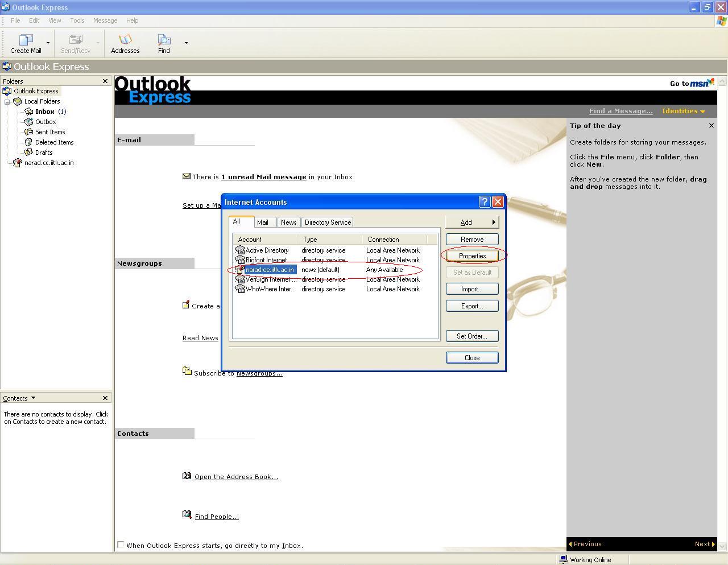The width and height of the screenshot is (728, 565).
Task: Click the WhoWhere Internet account icon
Action: tap(240, 289)
